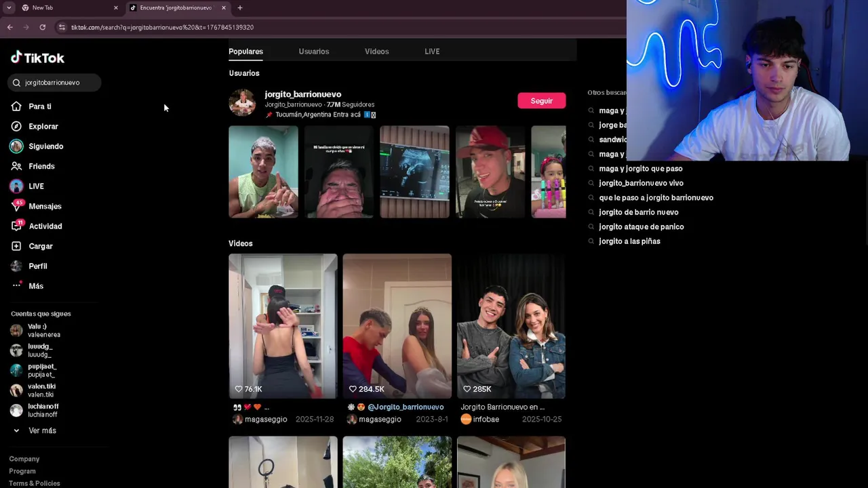Open jorgito_barrionuevo profile name
The height and width of the screenshot is (488, 868).
[x=302, y=94]
